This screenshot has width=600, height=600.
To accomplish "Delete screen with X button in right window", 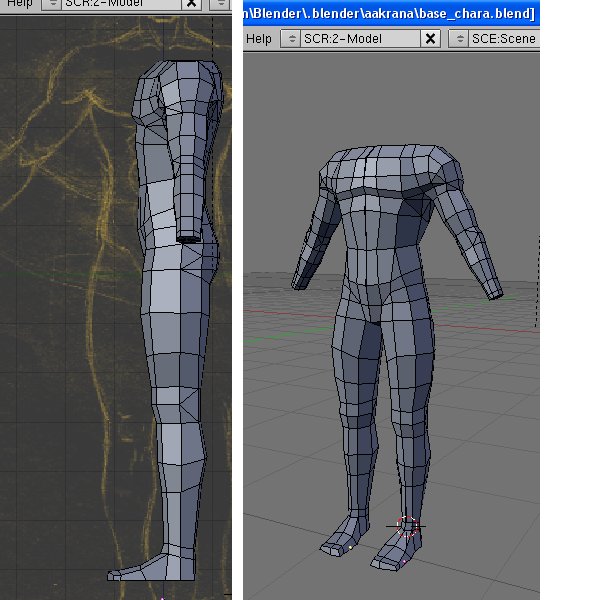I will (x=430, y=39).
